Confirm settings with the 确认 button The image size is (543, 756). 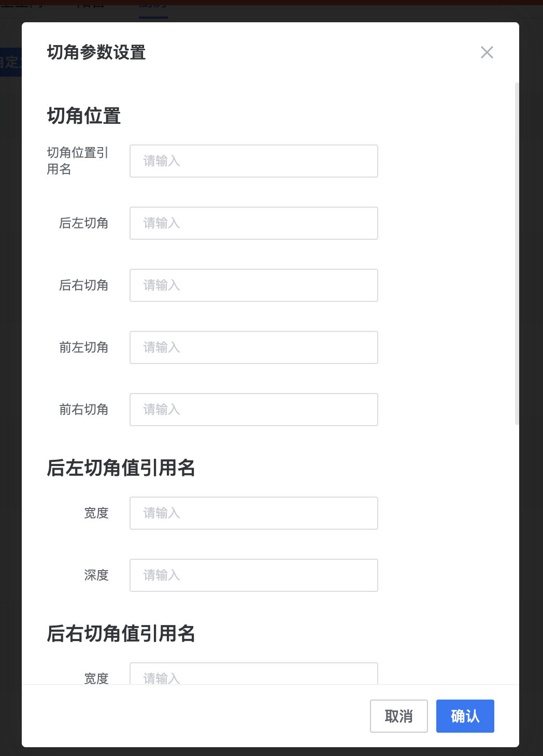tap(465, 716)
